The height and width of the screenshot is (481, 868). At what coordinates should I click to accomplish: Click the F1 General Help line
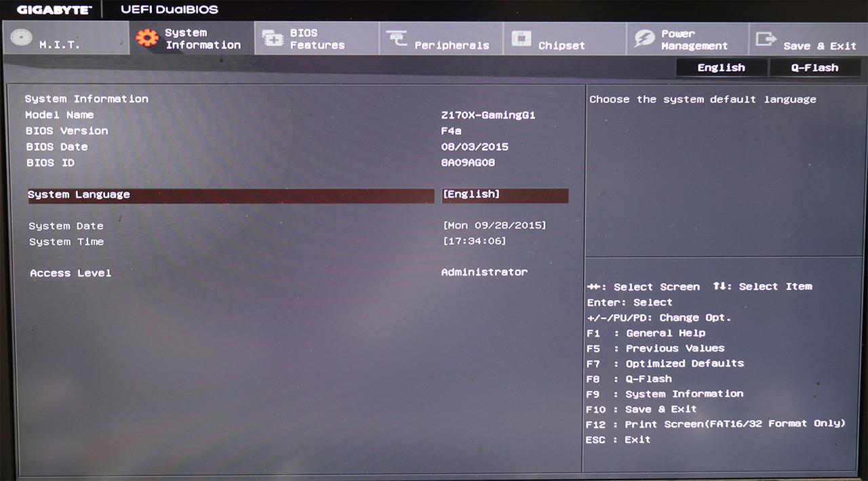(x=646, y=333)
